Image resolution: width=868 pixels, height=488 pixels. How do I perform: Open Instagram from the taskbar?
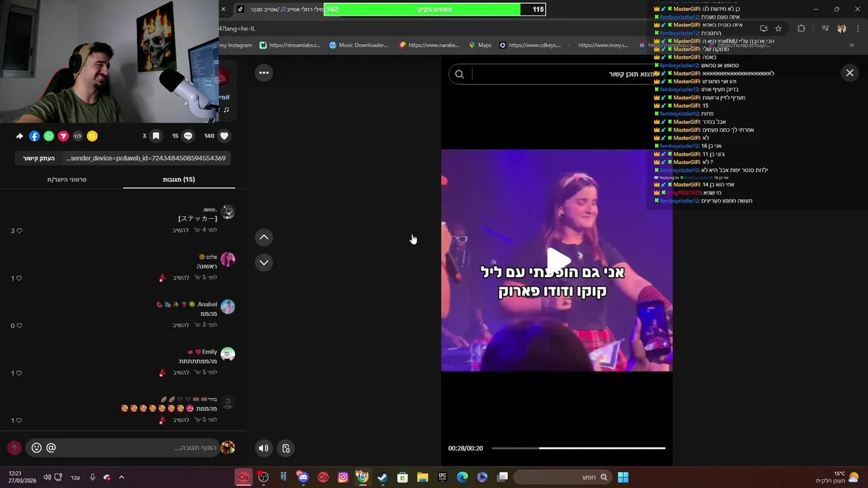click(343, 477)
